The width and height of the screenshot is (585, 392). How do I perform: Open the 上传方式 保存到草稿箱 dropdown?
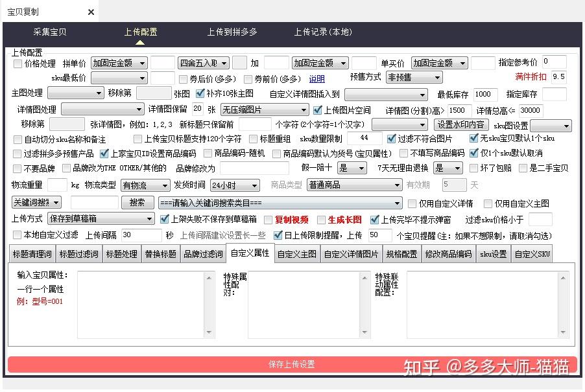click(x=102, y=220)
